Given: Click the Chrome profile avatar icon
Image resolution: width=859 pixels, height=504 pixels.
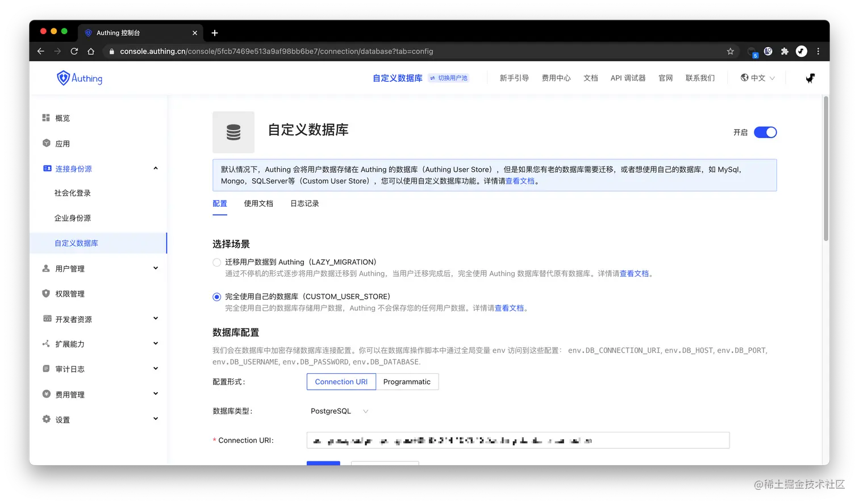Looking at the screenshot, I should click(x=802, y=51).
